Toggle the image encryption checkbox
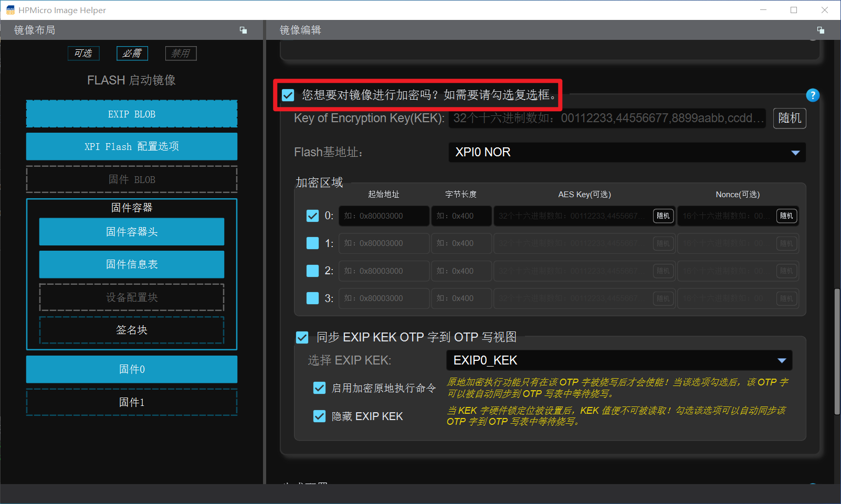Screen dimensions: 841x504 pyautogui.click(x=288, y=95)
